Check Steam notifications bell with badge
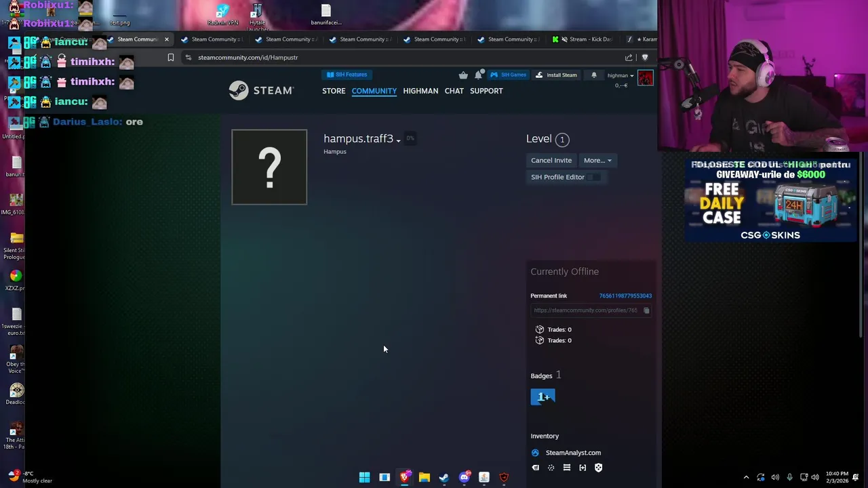The width and height of the screenshot is (868, 488). tap(479, 75)
